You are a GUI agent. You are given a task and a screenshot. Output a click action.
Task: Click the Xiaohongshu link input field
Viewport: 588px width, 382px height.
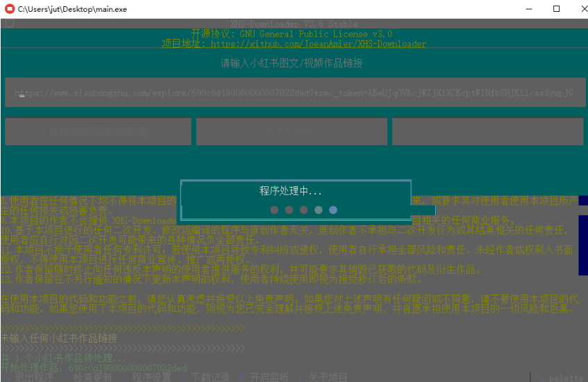pos(295,92)
